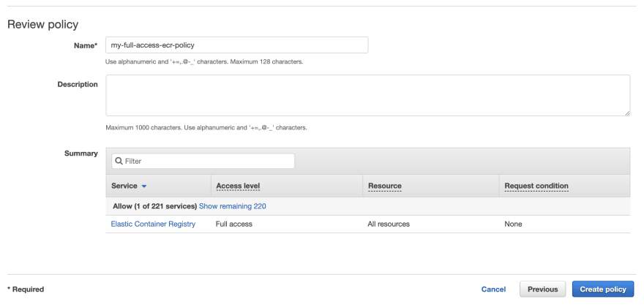The image size is (644, 307).
Task: Go back with the Previous button
Action: click(x=542, y=289)
